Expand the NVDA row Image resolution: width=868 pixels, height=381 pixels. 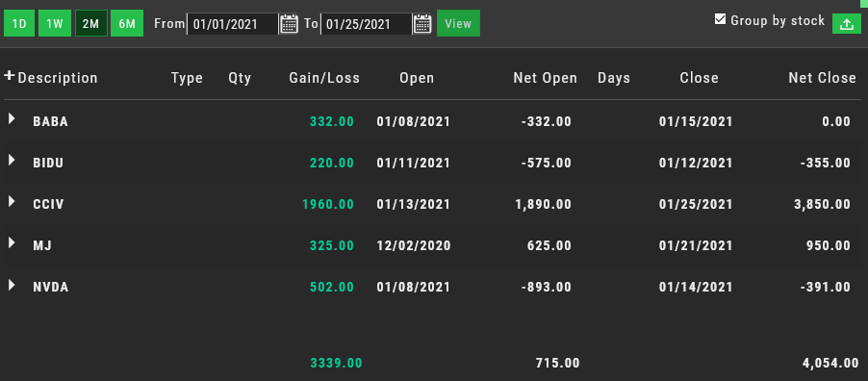pos(12,285)
